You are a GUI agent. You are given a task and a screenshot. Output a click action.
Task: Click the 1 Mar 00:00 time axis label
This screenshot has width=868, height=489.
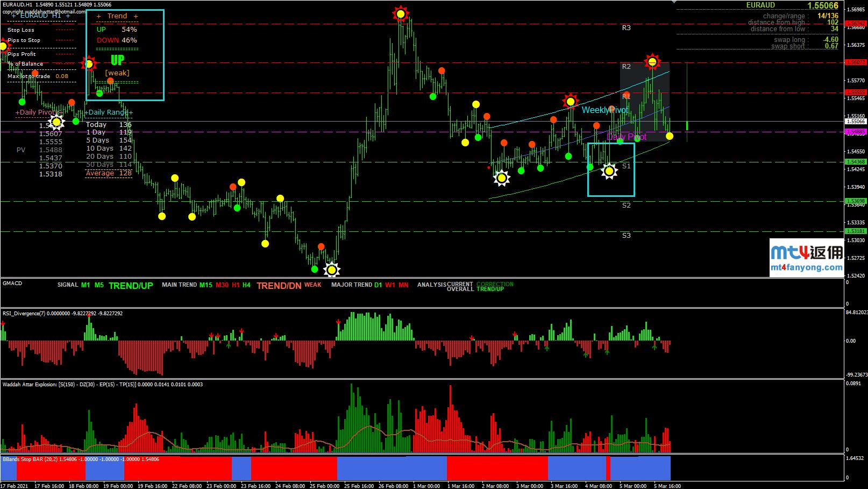click(x=428, y=486)
